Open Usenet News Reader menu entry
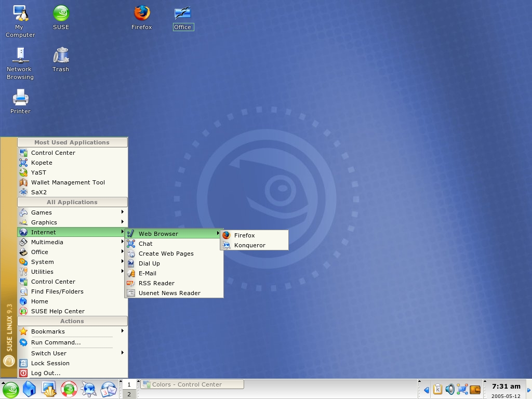Screen dimensions: 532x399 174,293
